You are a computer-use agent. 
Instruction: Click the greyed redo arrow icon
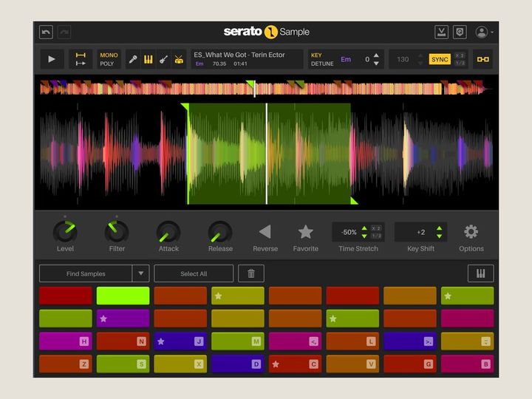coord(64,33)
